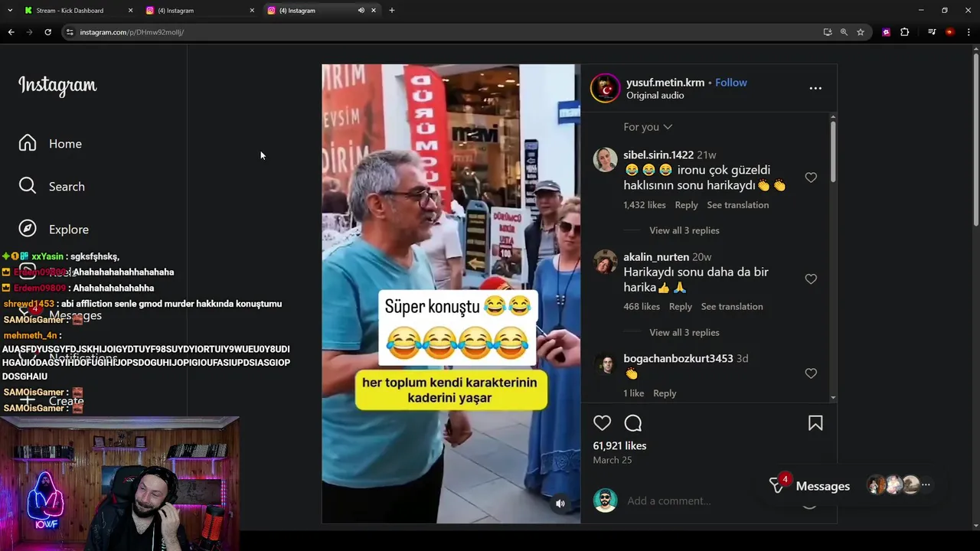Bookmark this page with star icon
The image size is (980, 551).
click(861, 32)
